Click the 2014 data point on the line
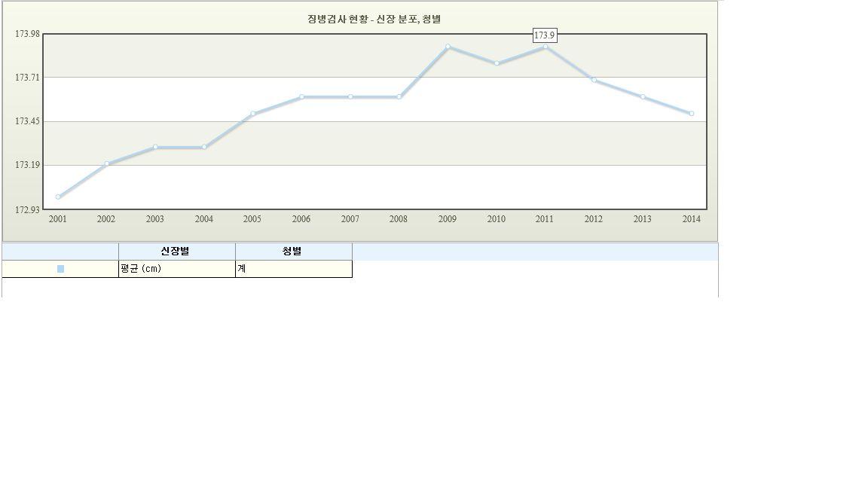The height and width of the screenshot is (488, 868). (692, 114)
